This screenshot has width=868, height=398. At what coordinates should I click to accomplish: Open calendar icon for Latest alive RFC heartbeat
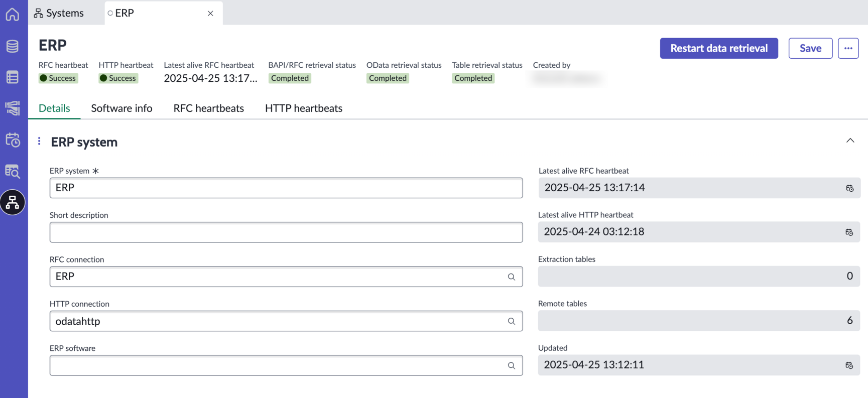click(849, 188)
